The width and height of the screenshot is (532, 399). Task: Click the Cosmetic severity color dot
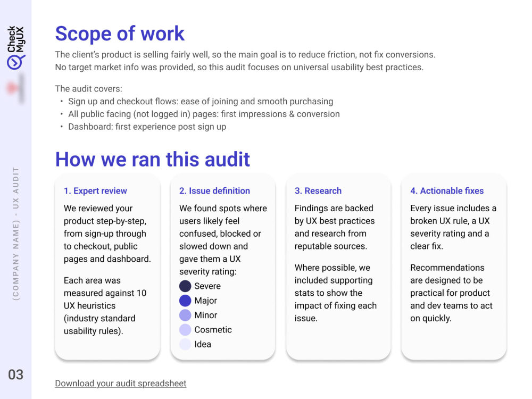click(x=185, y=330)
